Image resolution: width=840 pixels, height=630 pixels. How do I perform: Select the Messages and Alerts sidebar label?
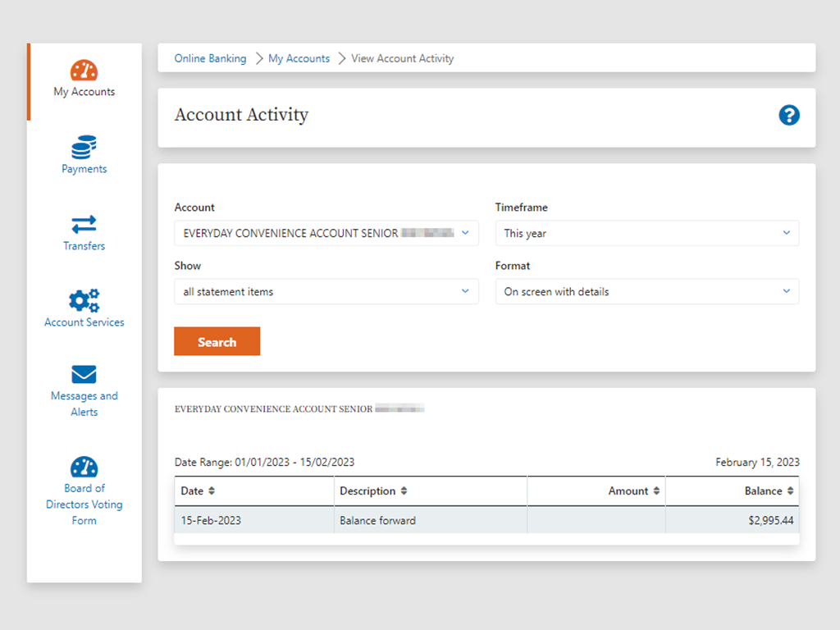[84, 404]
